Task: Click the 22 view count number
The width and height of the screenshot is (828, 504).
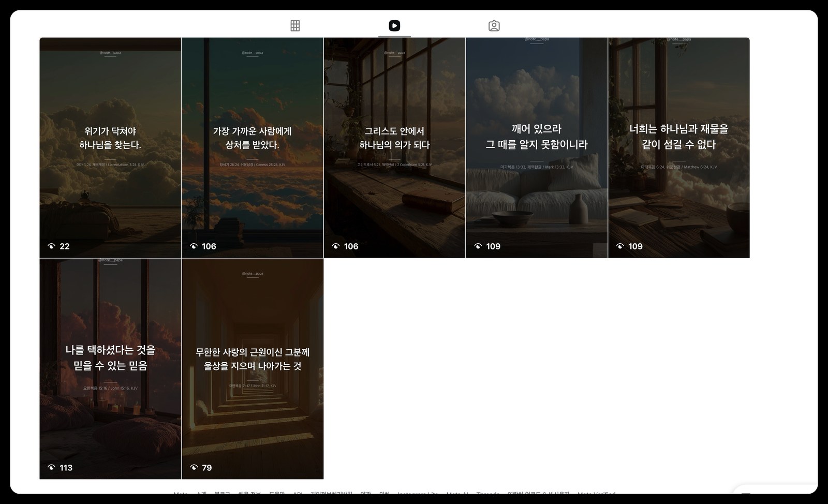Action: [x=65, y=246]
